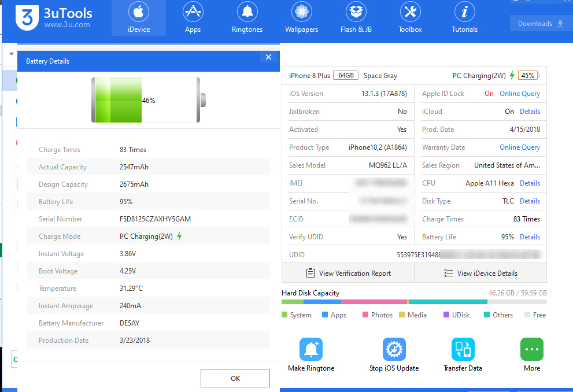Confirm Battery Details with OK button
573x392 pixels.
(x=235, y=378)
